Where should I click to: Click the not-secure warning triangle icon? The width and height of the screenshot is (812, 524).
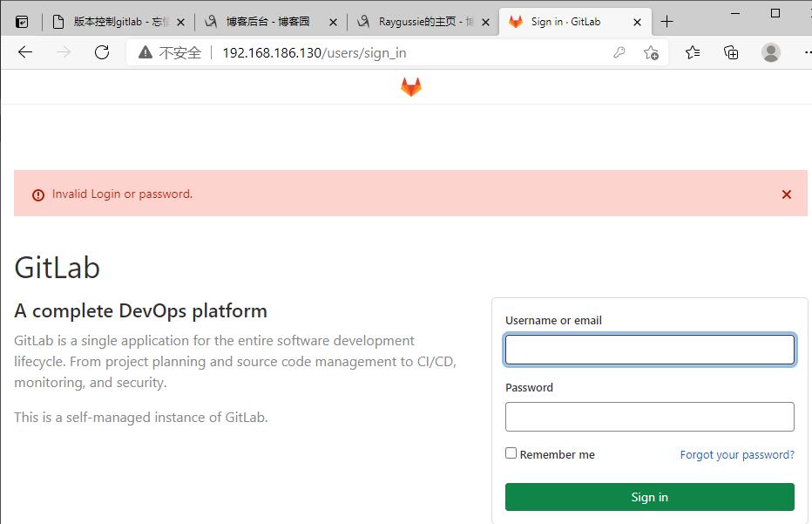pyautogui.click(x=145, y=51)
